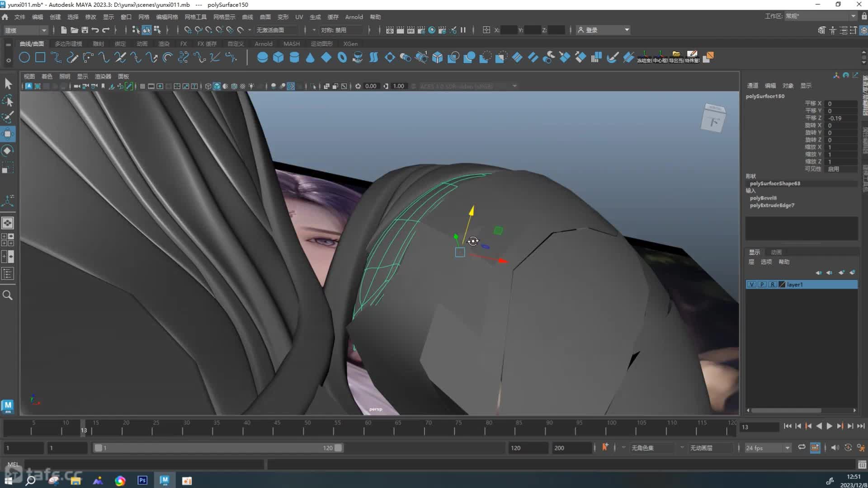Activate the Paint selection tool
Screen dimensions: 868x488
pyautogui.click(x=8, y=117)
